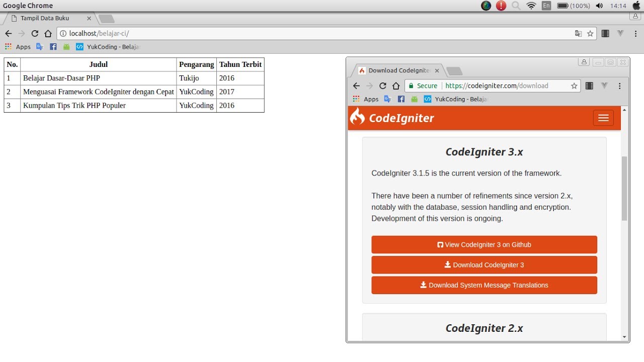The width and height of the screenshot is (644, 362).
Task: Click View CodeIgniter 3 on Github
Action: (x=484, y=245)
